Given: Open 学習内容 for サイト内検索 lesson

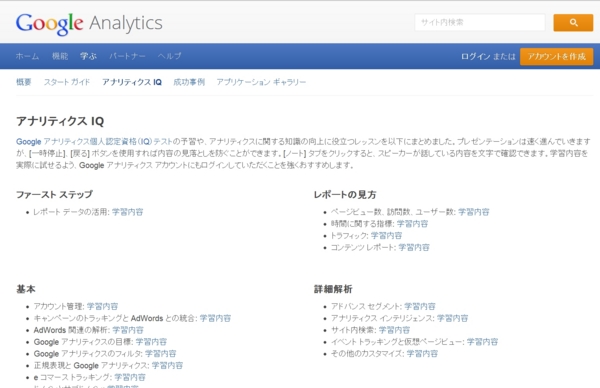Looking at the screenshot, I should pyautogui.click(x=394, y=330).
